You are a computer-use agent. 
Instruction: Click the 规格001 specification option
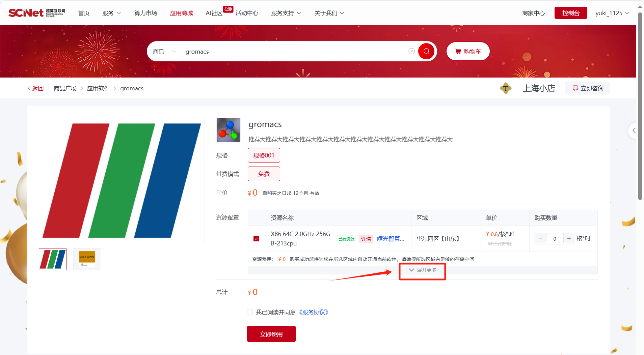pyautogui.click(x=264, y=155)
